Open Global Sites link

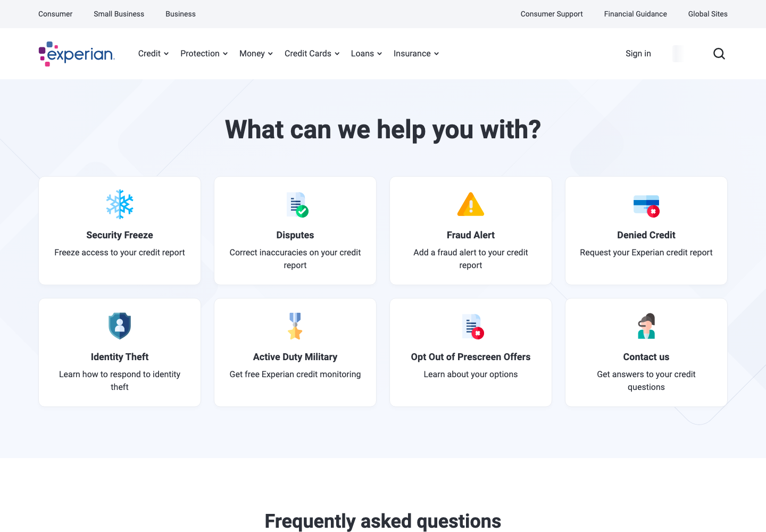pos(708,14)
